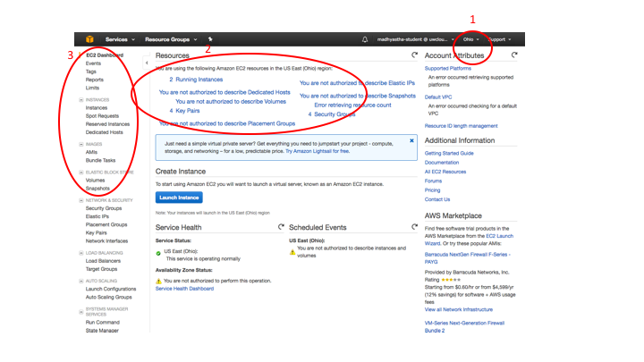Open the notifications bell icon

click(x=365, y=39)
